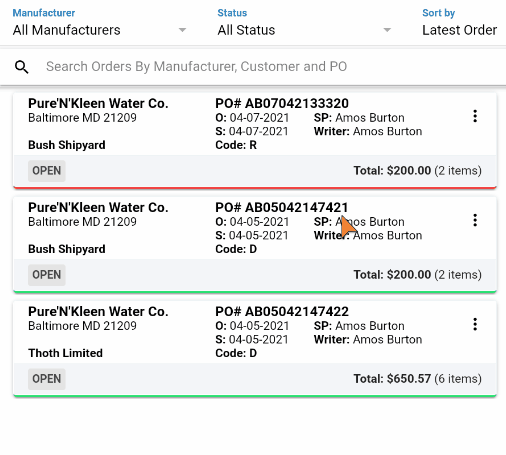Click Total $200.00 on the Code R order
The image size is (506, 455).
[392, 171]
